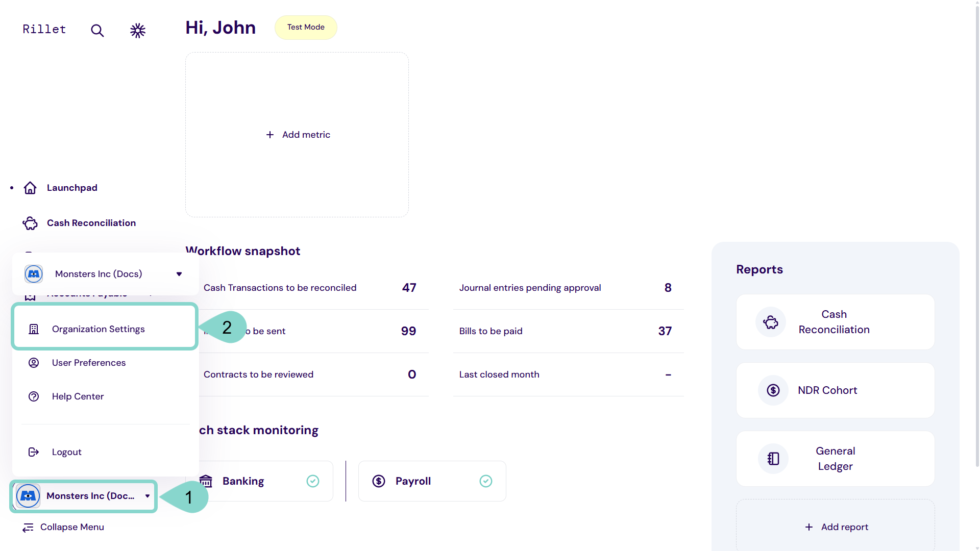
Task: Open Launchpad via the home icon
Action: (30, 188)
